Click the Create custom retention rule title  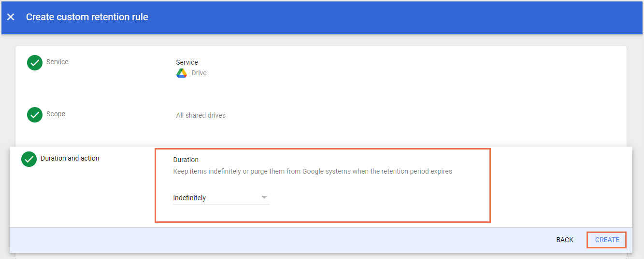[x=87, y=17]
